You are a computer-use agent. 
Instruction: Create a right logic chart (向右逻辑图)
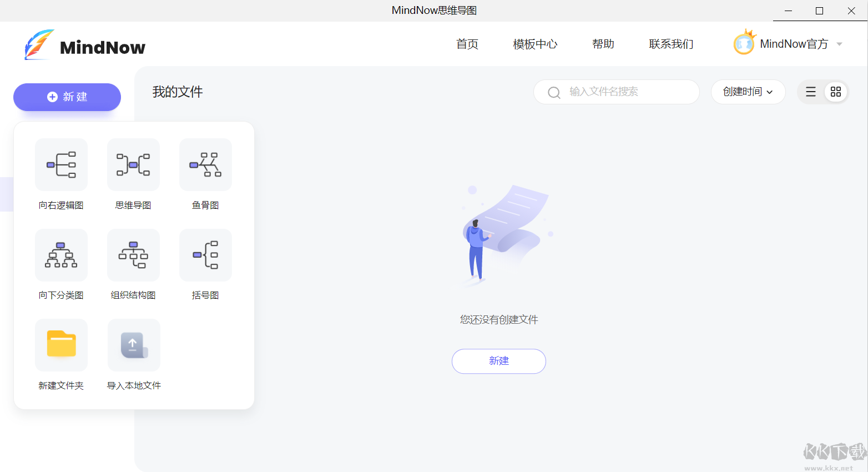61,165
